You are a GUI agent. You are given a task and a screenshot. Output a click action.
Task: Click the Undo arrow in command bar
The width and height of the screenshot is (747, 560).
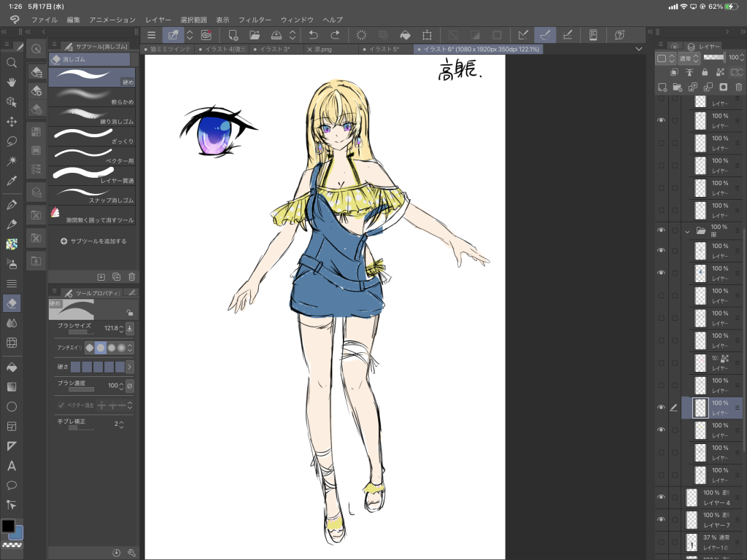(314, 34)
